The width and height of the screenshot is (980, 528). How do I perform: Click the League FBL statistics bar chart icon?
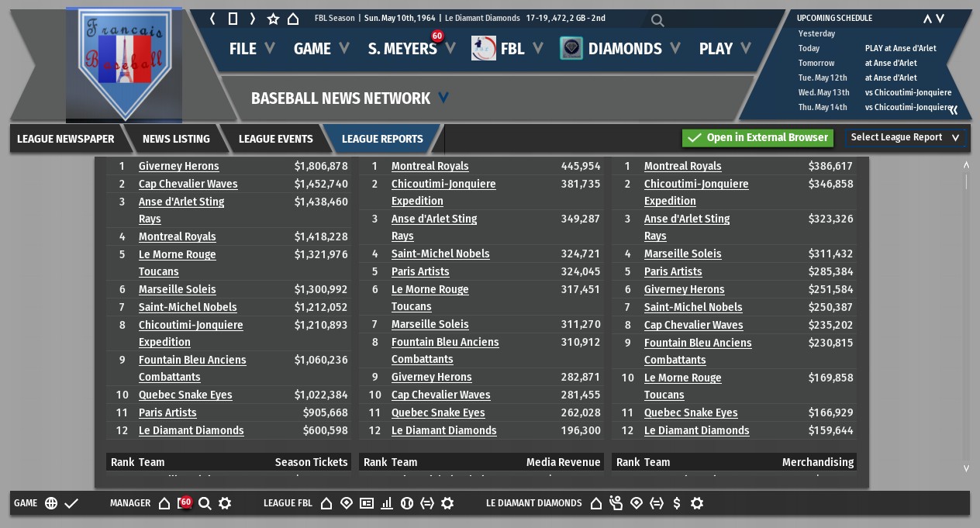[x=387, y=503]
